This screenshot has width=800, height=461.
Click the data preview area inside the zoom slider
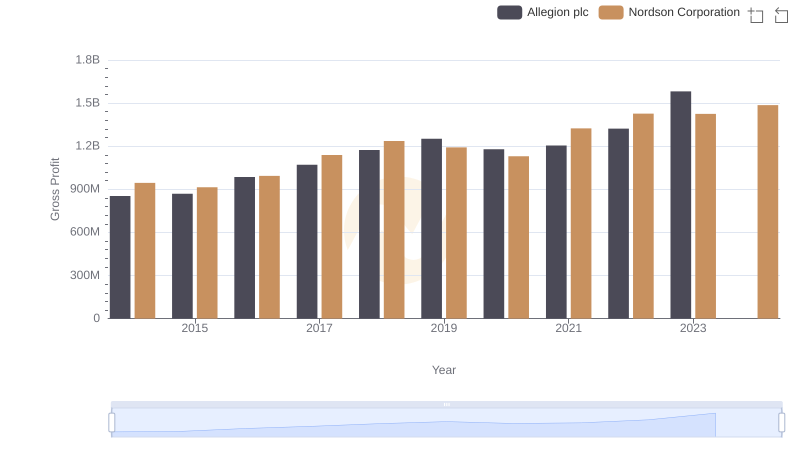pyautogui.click(x=446, y=423)
